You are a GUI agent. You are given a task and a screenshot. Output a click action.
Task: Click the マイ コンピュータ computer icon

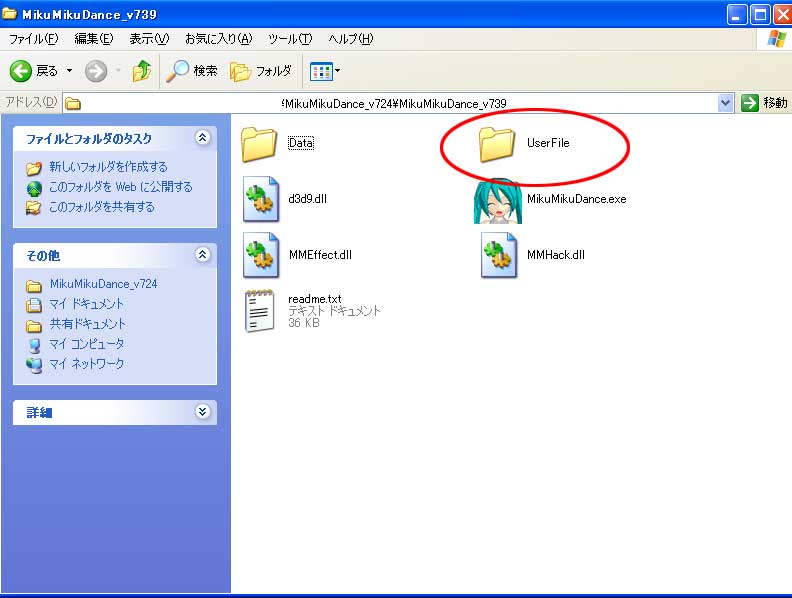tap(34, 345)
